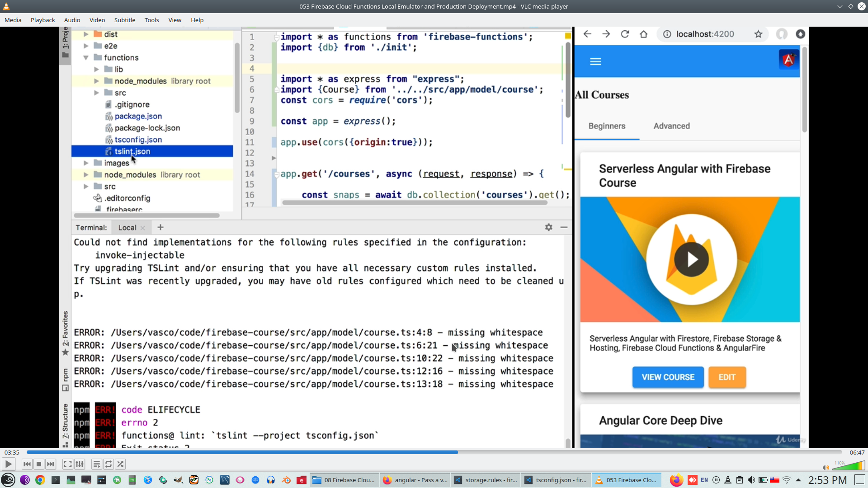868x488 pixels.
Task: Open FileZilla from the taskbar
Action: [x=301, y=480]
